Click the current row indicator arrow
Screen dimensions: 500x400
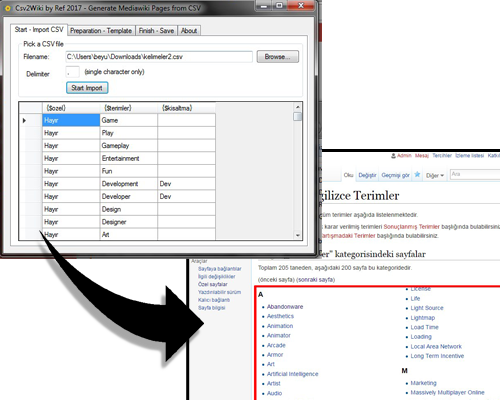click(24, 120)
